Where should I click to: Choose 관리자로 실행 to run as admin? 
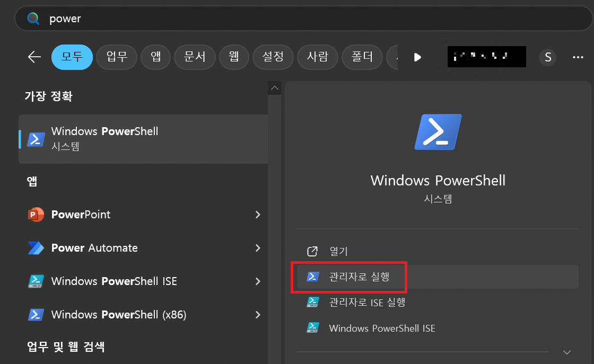tap(438, 277)
